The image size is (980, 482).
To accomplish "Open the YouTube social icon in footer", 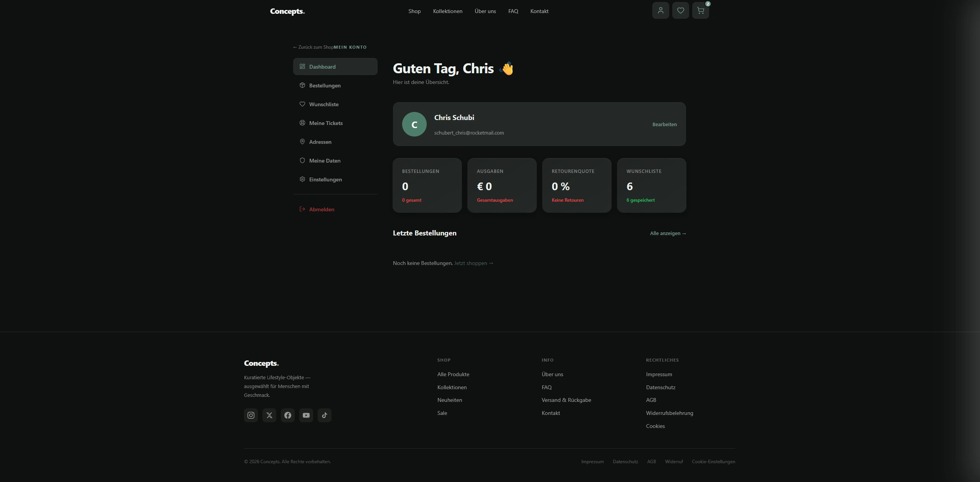I will point(306,415).
